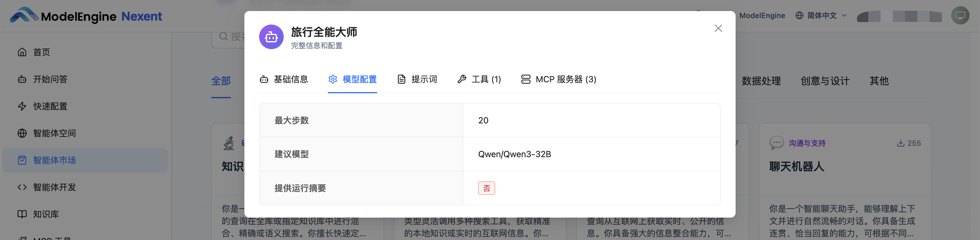Open 智能体开发 in the sidebar
980x240 pixels.
(85, 187)
